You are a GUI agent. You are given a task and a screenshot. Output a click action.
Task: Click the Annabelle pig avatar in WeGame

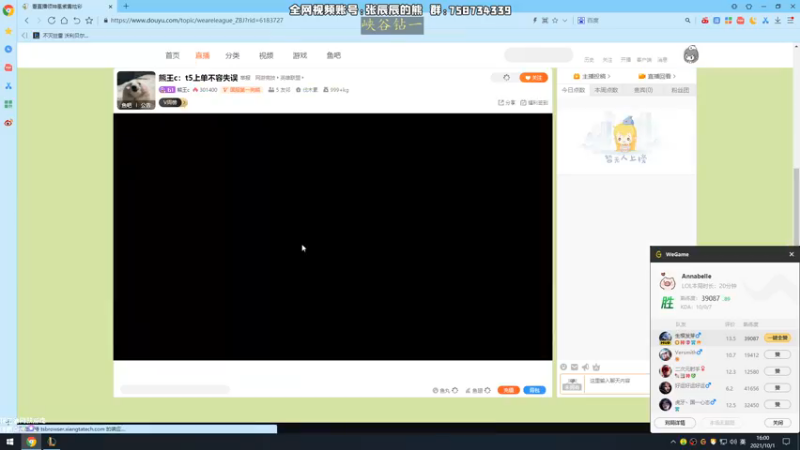667,281
